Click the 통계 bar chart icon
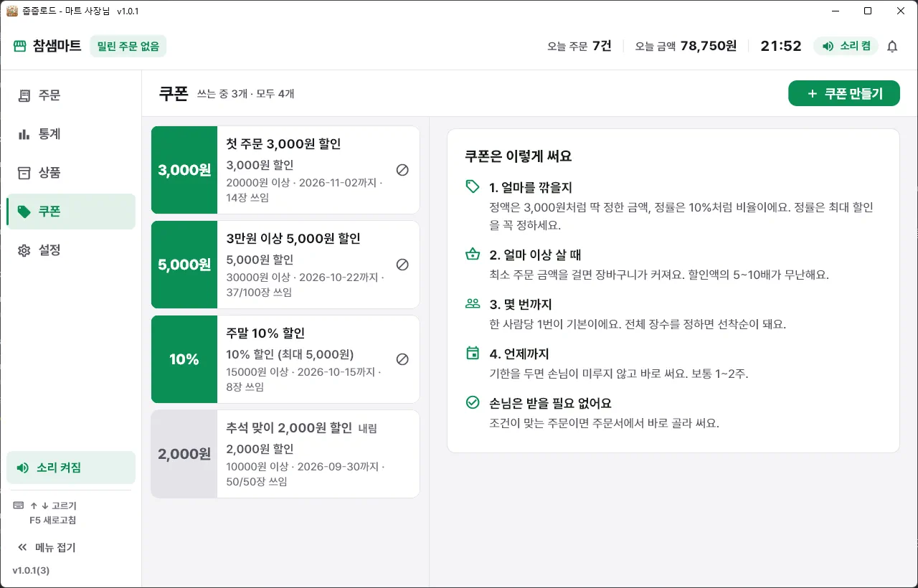Screen dimensions: 918x588 24,134
